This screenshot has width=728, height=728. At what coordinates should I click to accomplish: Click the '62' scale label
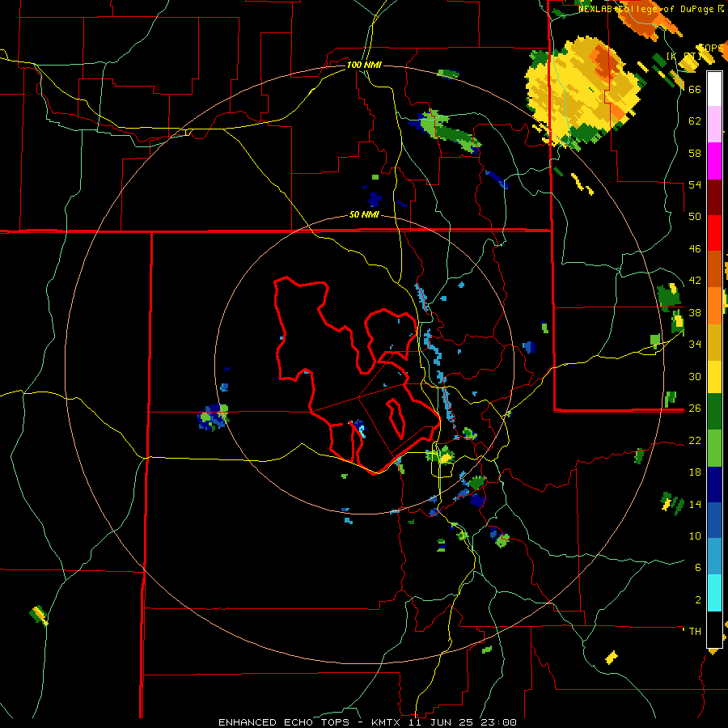[695, 121]
